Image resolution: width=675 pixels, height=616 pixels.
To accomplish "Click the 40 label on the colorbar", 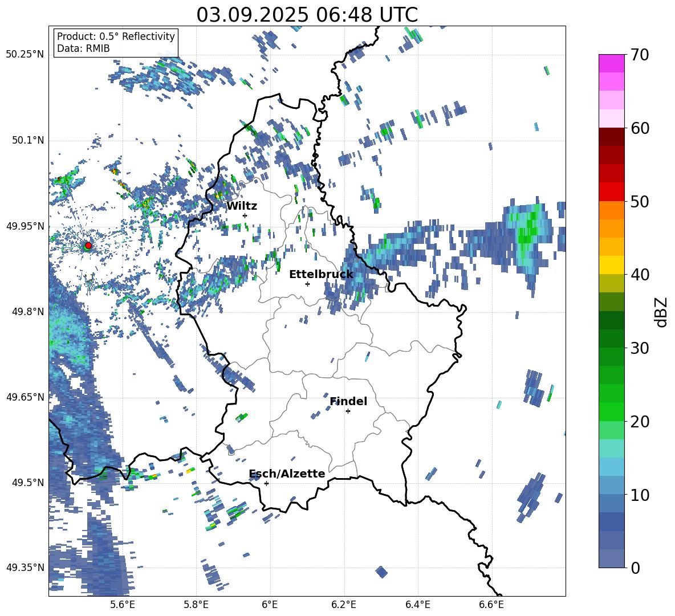I will [x=640, y=275].
